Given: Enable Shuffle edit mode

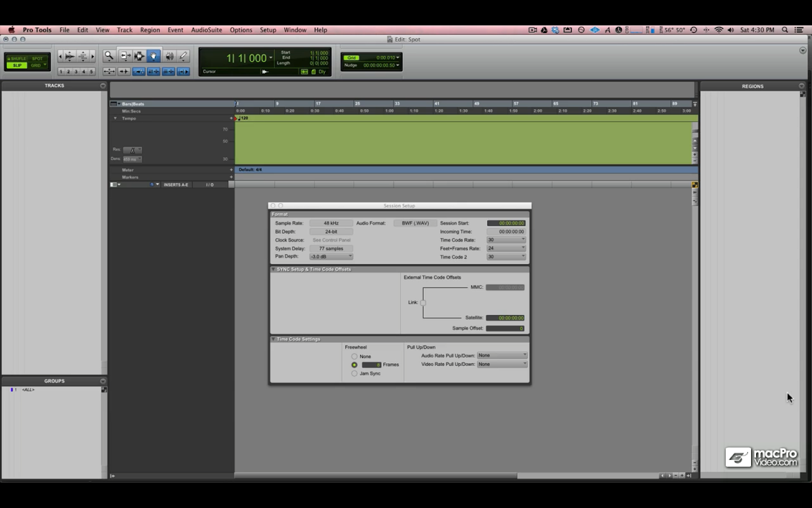Looking at the screenshot, I should coord(16,59).
